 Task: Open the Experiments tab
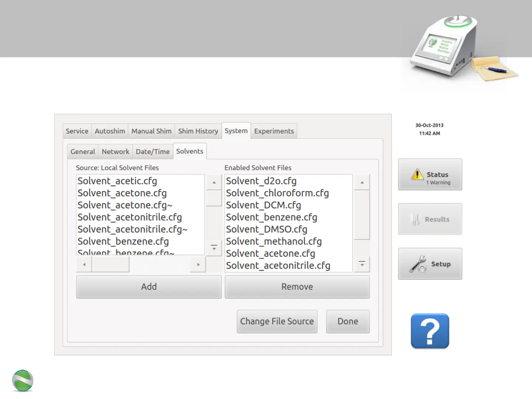(274, 131)
